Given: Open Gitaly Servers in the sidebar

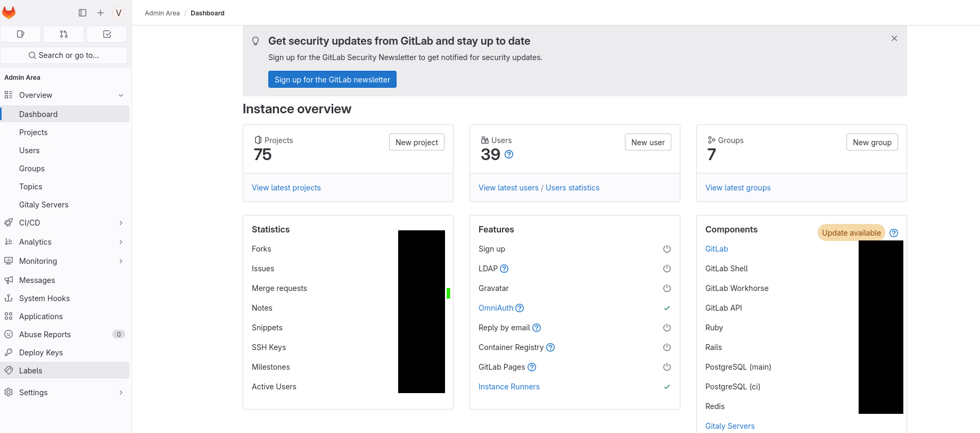Looking at the screenshot, I should point(44,205).
